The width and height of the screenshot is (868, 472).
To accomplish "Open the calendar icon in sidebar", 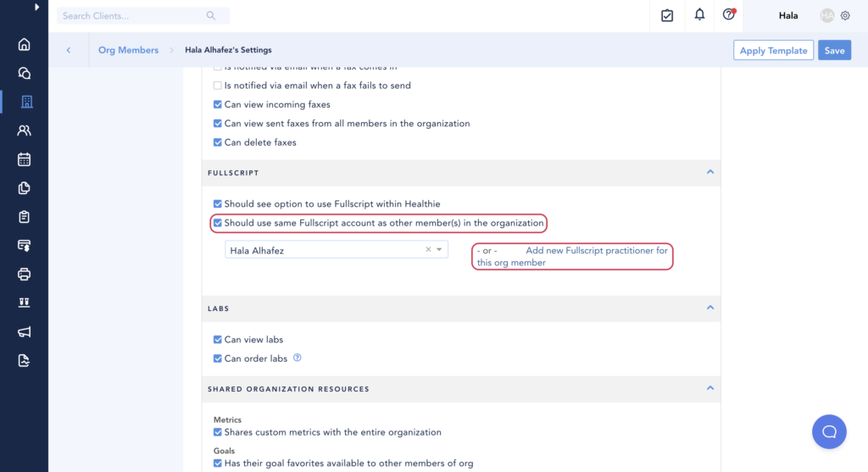I will click(24, 159).
